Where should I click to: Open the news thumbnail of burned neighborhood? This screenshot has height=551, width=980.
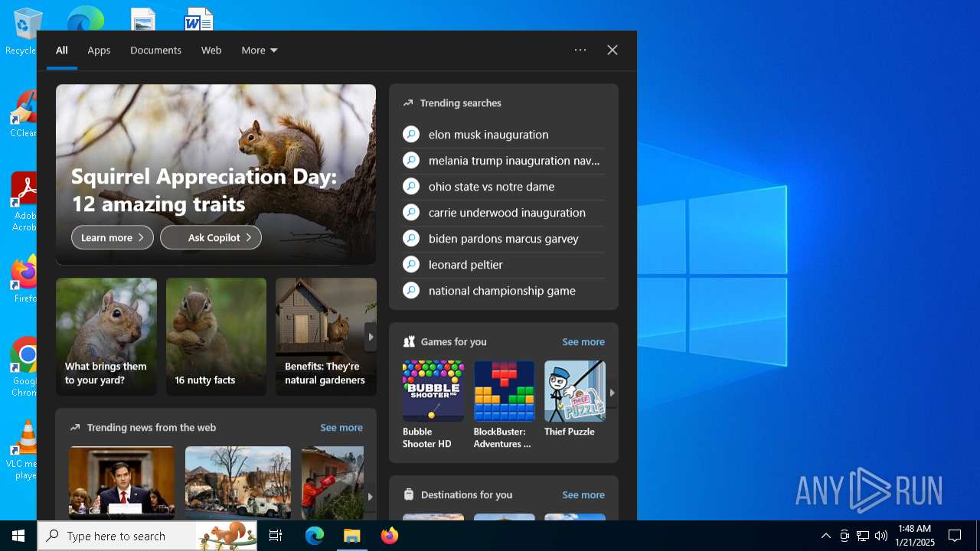tap(238, 482)
